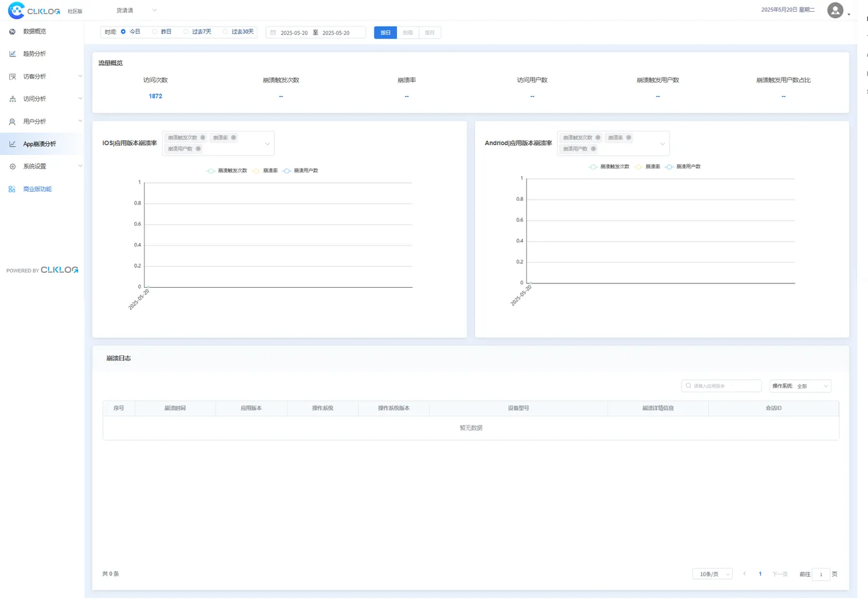This screenshot has height=602, width=868.
Task: Toggle 崩溃触发次数 legend in the Andriod chart
Action: [609, 167]
